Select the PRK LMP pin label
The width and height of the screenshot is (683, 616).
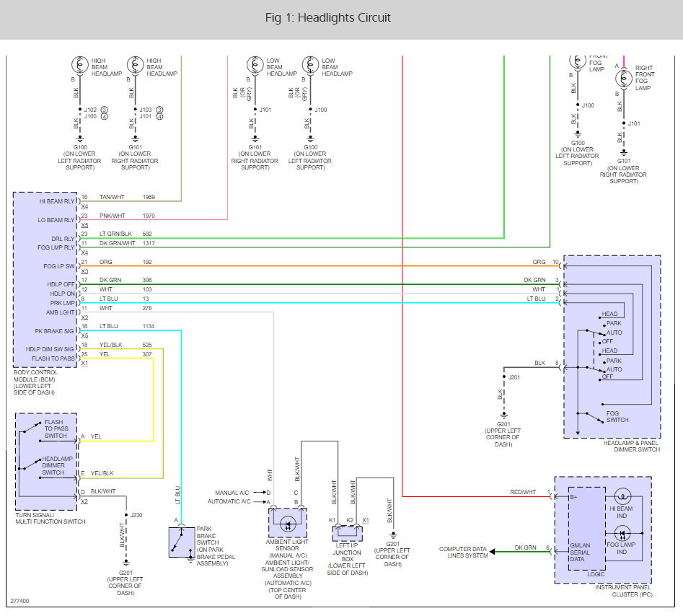(62, 303)
